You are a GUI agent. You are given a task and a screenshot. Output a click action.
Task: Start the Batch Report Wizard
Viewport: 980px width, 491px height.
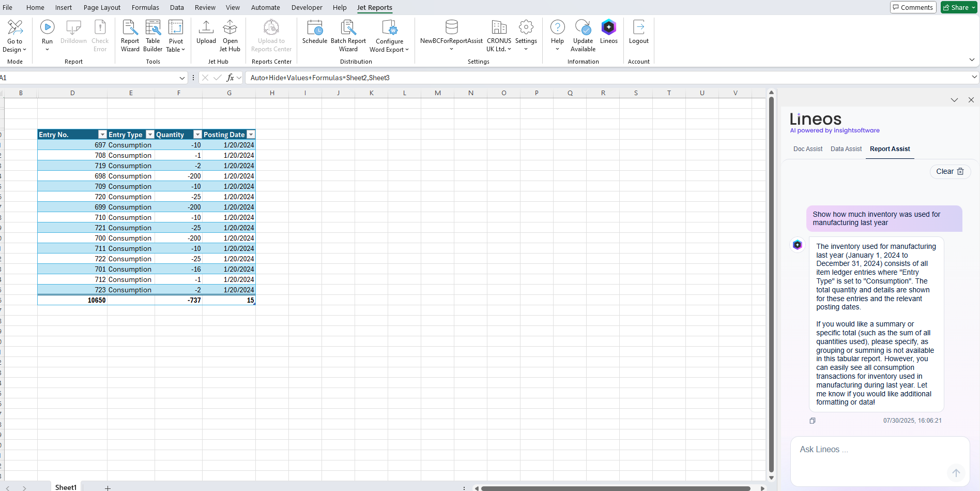point(348,34)
